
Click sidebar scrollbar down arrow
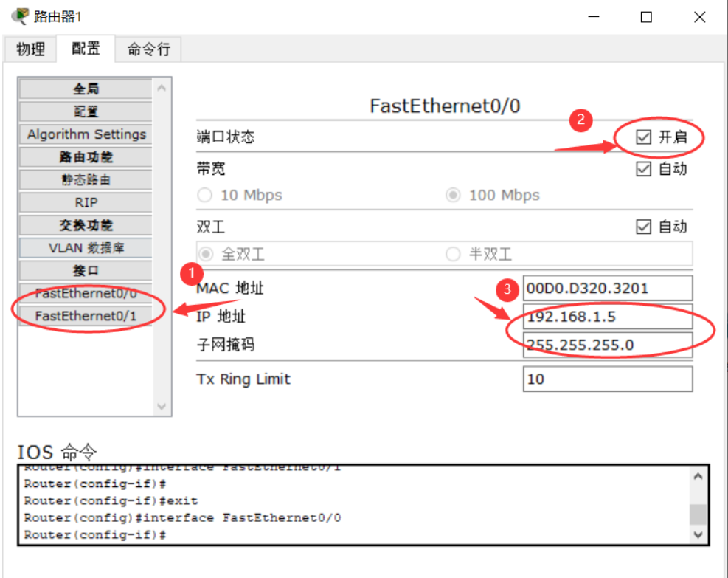click(x=162, y=407)
